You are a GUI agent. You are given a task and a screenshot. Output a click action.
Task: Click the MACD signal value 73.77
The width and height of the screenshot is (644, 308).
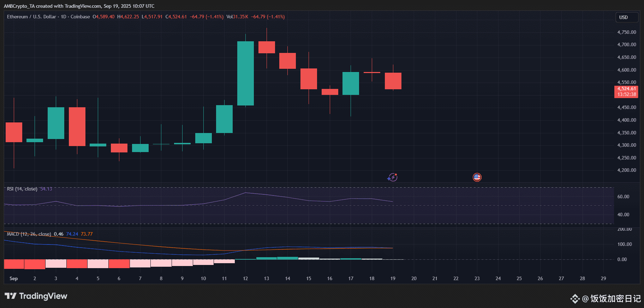[x=87, y=234]
